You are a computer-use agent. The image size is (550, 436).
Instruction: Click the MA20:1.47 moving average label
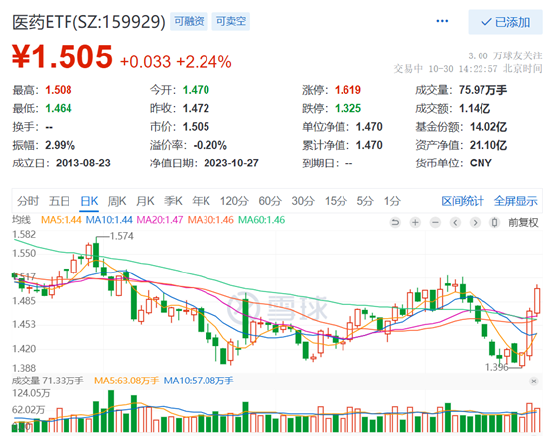(160, 220)
